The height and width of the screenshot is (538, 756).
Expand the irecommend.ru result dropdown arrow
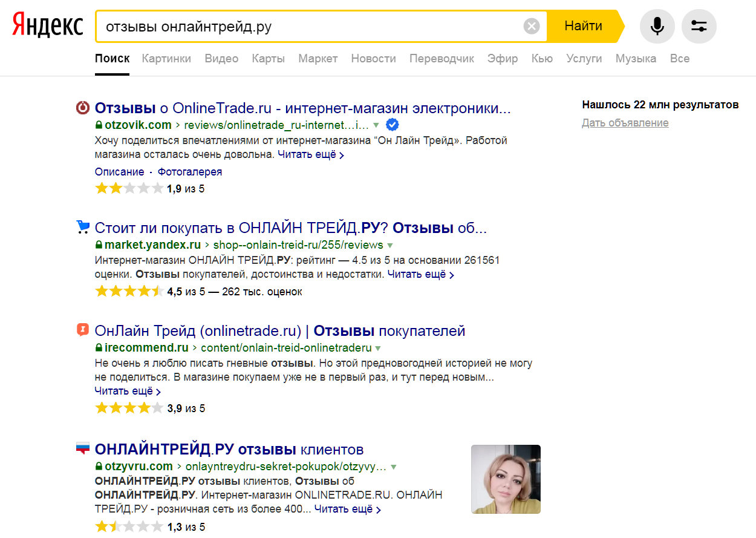(x=378, y=348)
